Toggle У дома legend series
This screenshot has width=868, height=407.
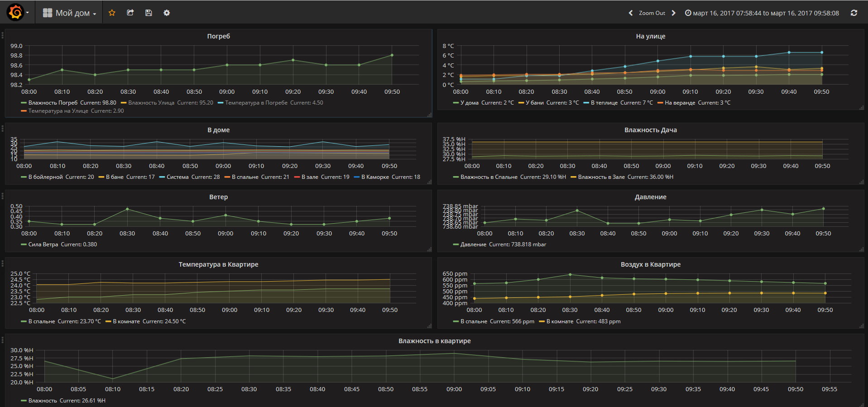pos(470,103)
